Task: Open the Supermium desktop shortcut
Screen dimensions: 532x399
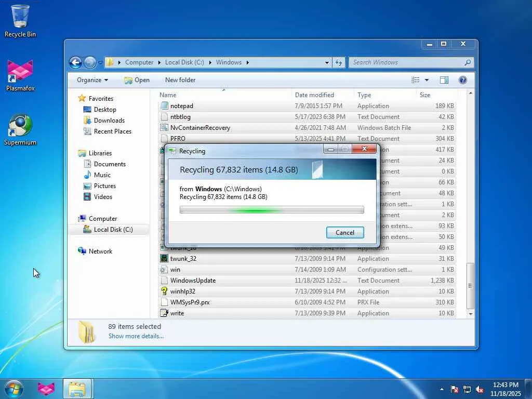Action: (20, 129)
